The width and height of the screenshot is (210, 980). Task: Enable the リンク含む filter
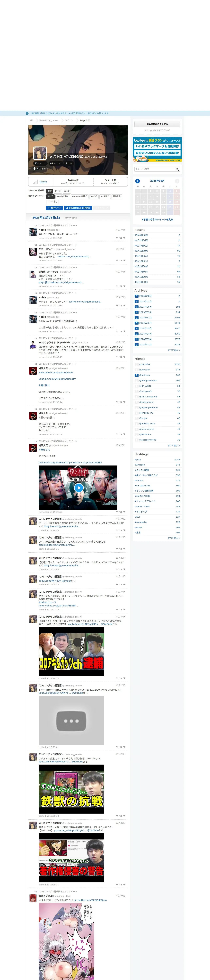click(53, 202)
